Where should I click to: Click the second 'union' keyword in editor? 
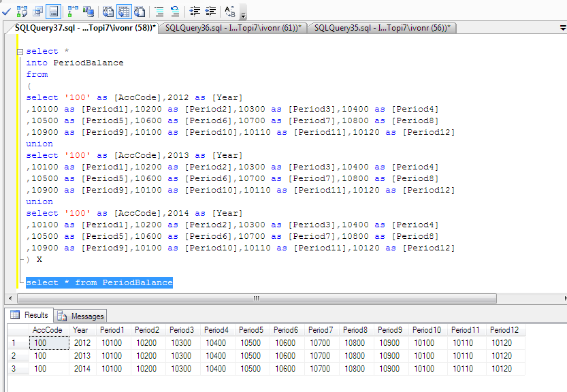click(39, 202)
